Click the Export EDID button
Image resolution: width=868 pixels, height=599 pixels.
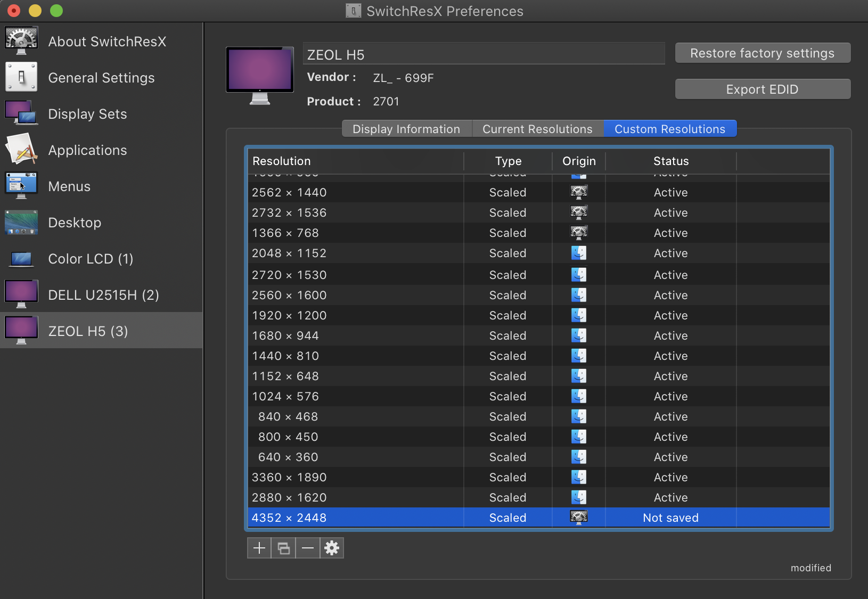[762, 89]
